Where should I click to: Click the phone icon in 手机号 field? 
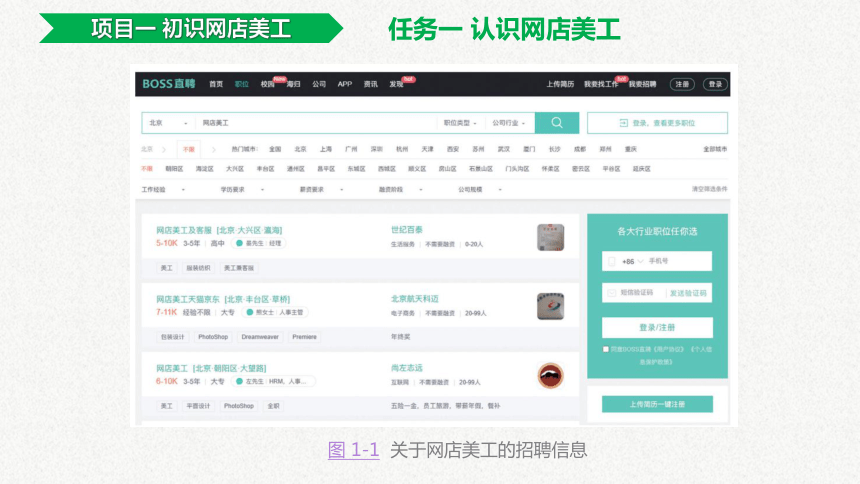[x=612, y=262]
